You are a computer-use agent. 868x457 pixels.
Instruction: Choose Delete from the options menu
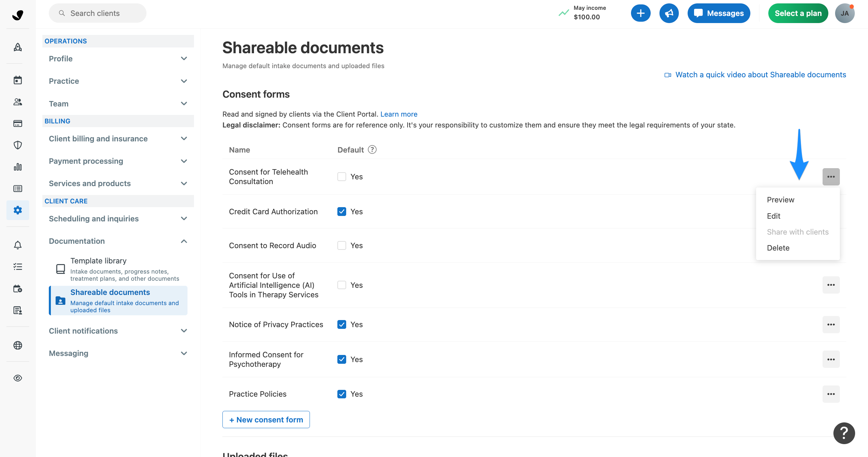coord(797,248)
